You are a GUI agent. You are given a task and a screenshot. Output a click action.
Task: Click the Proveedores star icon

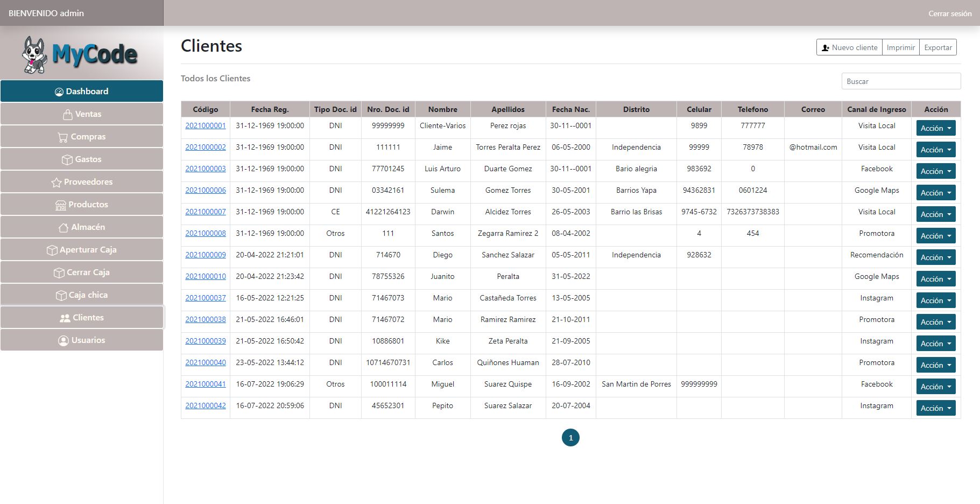(x=56, y=183)
